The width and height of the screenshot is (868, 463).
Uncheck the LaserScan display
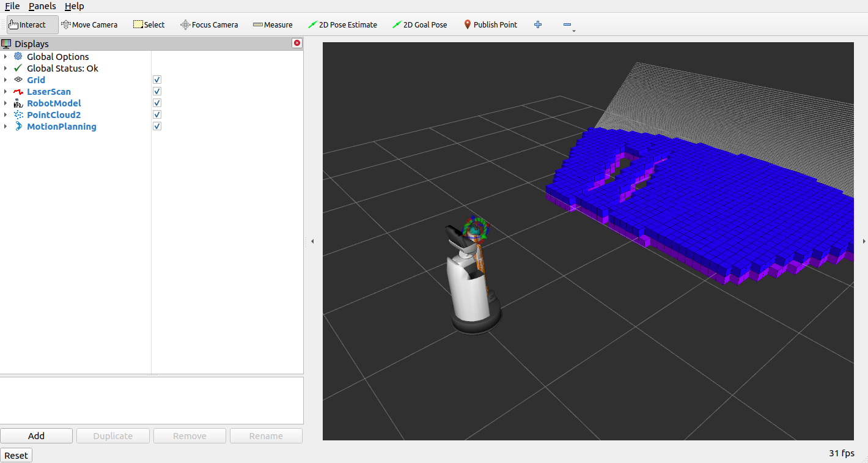coord(157,92)
